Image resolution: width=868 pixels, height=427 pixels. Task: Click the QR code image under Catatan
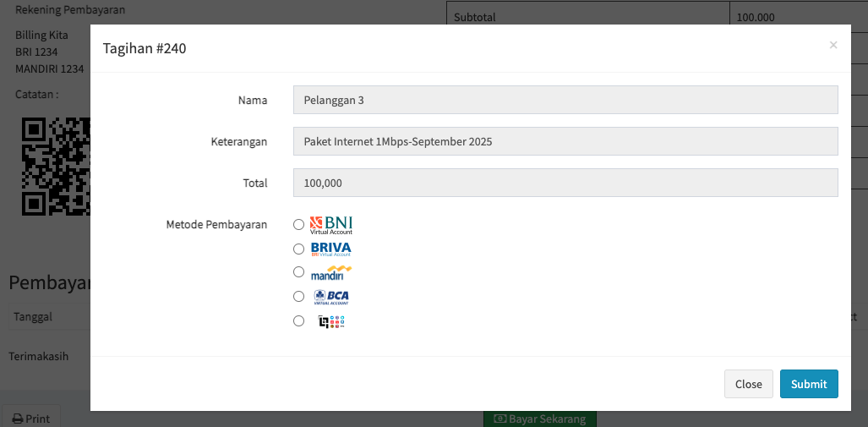pyautogui.click(x=56, y=166)
